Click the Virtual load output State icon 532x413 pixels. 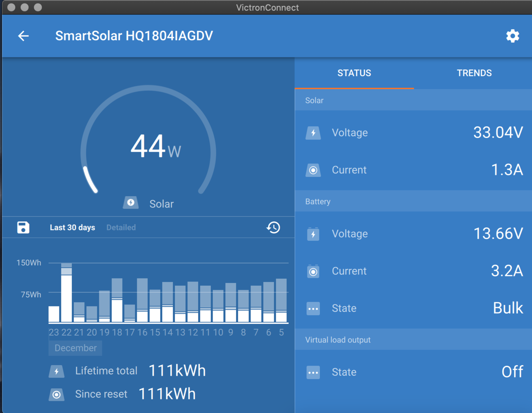pyautogui.click(x=313, y=373)
